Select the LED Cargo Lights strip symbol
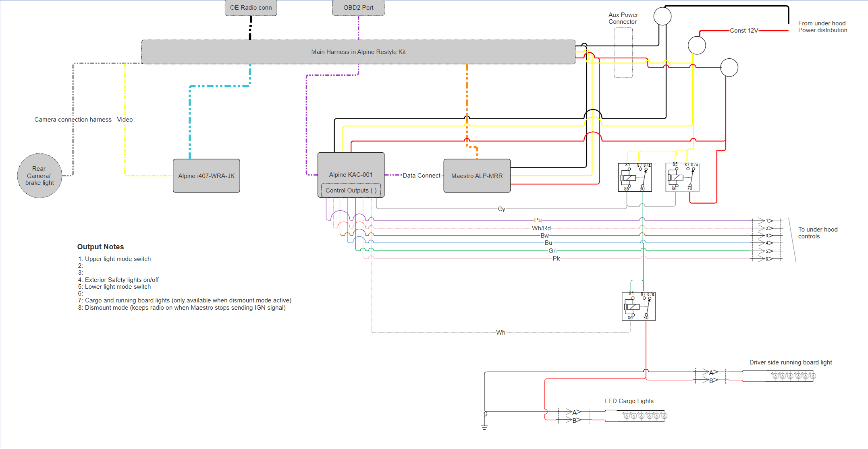 645,416
